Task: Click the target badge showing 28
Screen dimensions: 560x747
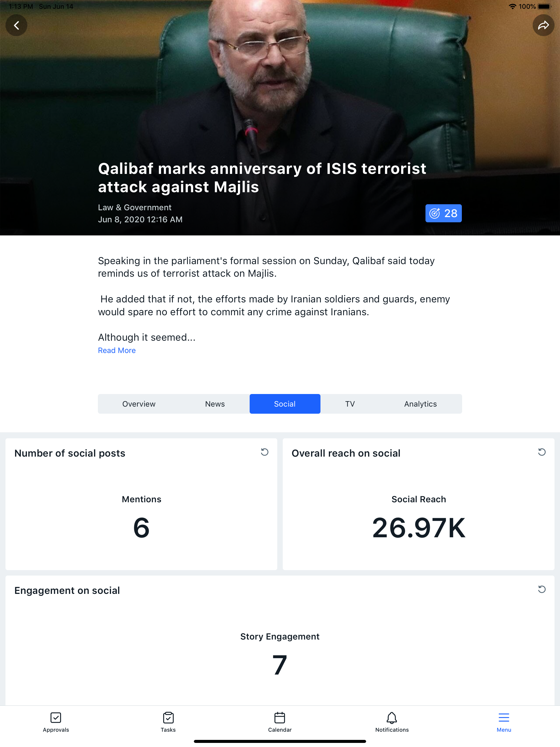Action: tap(444, 213)
